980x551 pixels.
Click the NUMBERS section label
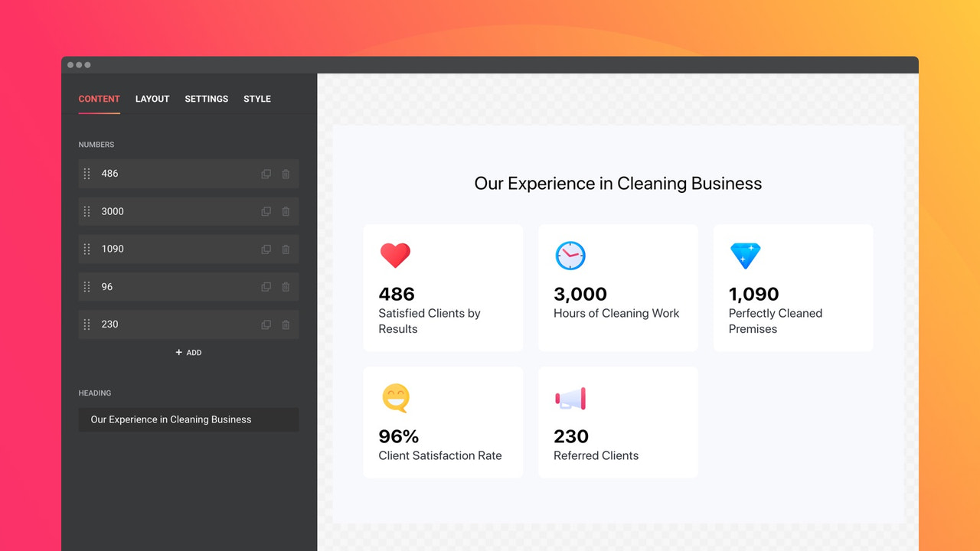(96, 145)
